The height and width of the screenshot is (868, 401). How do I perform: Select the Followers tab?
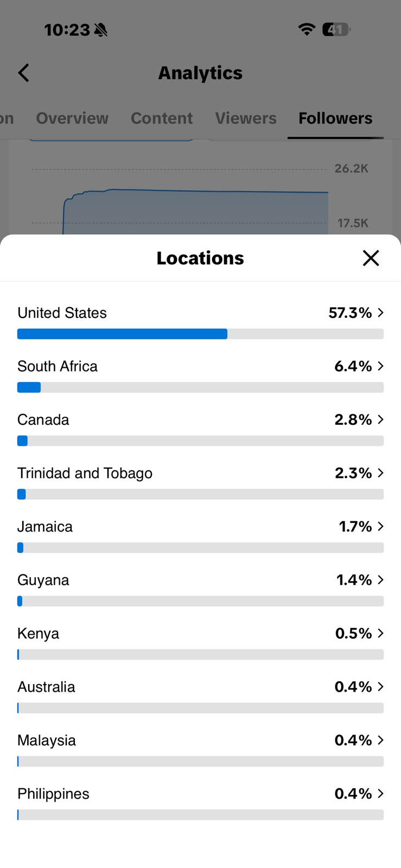pos(335,118)
